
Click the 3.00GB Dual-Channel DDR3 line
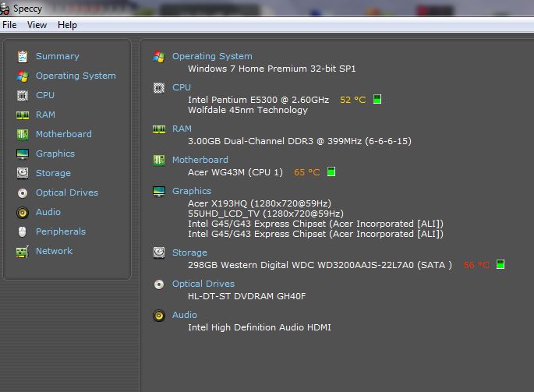(x=299, y=141)
